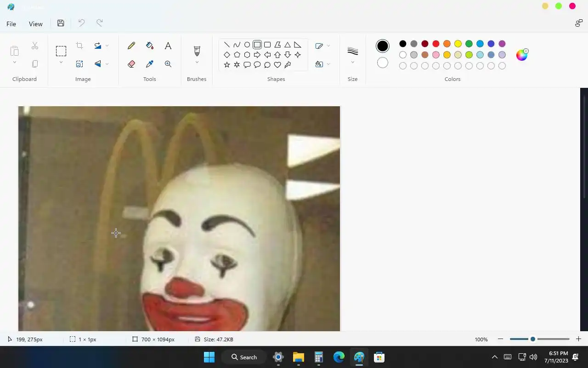Click the zoom slider handle
Screen dimensions: 588x368
[x=532, y=339]
